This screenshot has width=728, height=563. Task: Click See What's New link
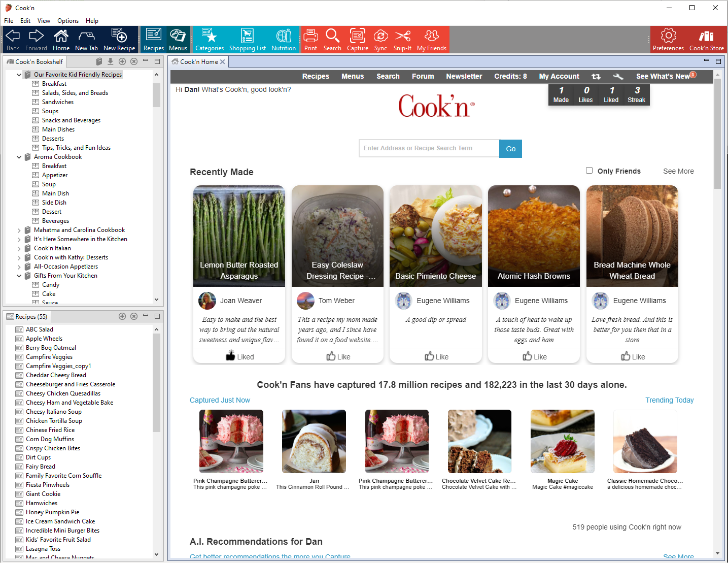(x=663, y=76)
